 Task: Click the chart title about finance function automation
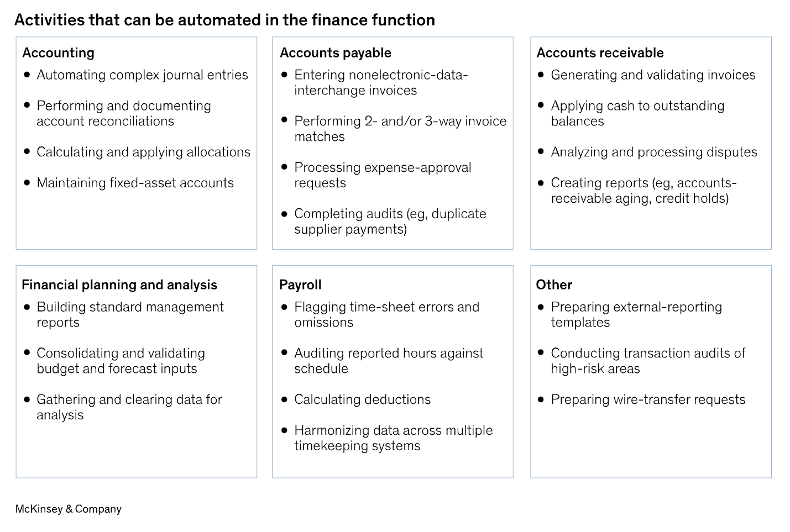[224, 20]
